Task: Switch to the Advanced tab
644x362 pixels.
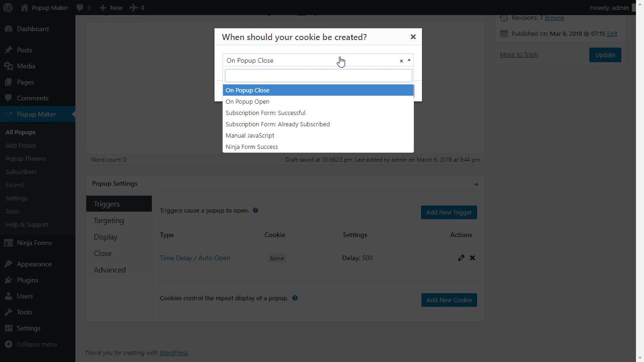Action: 119,270
